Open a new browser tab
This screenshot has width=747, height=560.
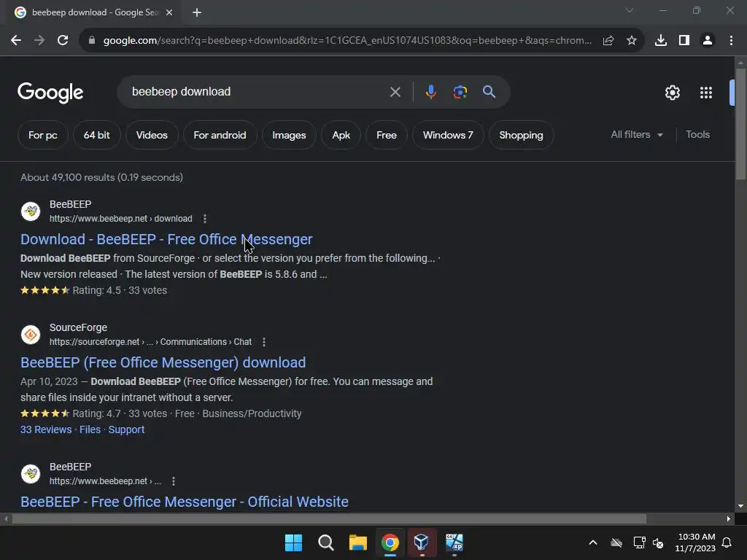coord(197,12)
